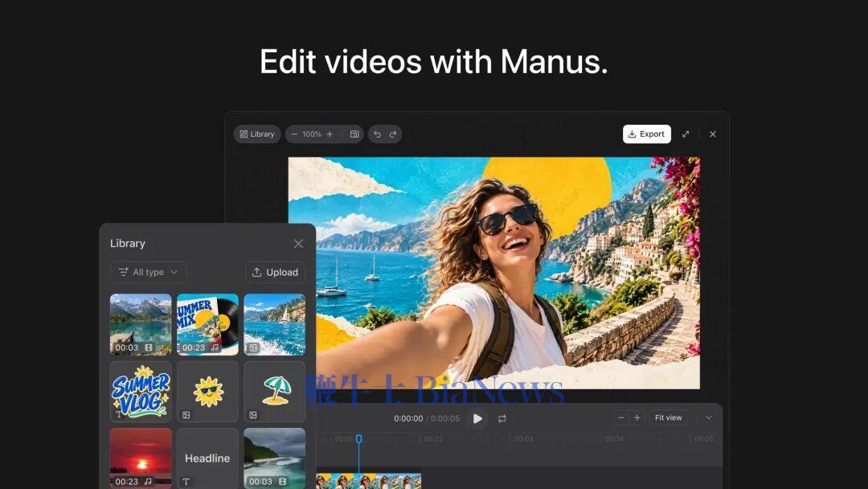Pick the Summer Vlog text sticker
Image resolution: width=868 pixels, height=489 pixels.
[141, 392]
